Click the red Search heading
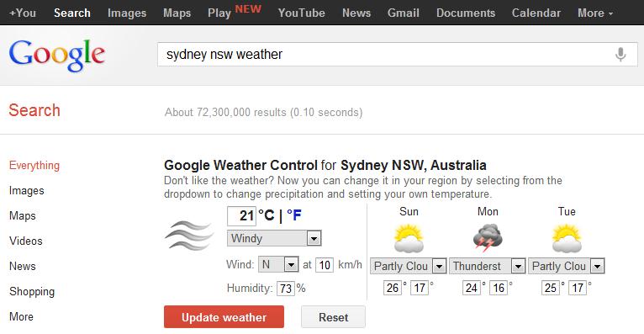Image resolution: width=644 pixels, height=334 pixels. (34, 110)
